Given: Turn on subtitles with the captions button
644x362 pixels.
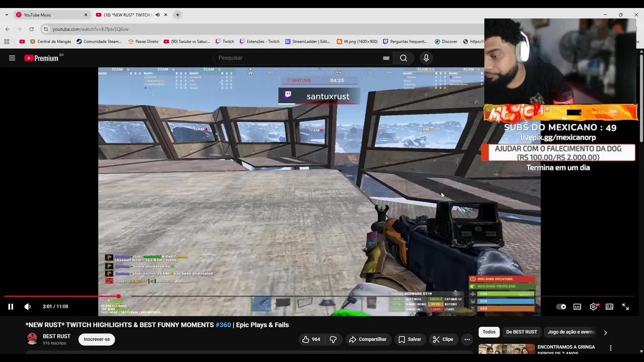Looking at the screenshot, I should [x=577, y=307].
